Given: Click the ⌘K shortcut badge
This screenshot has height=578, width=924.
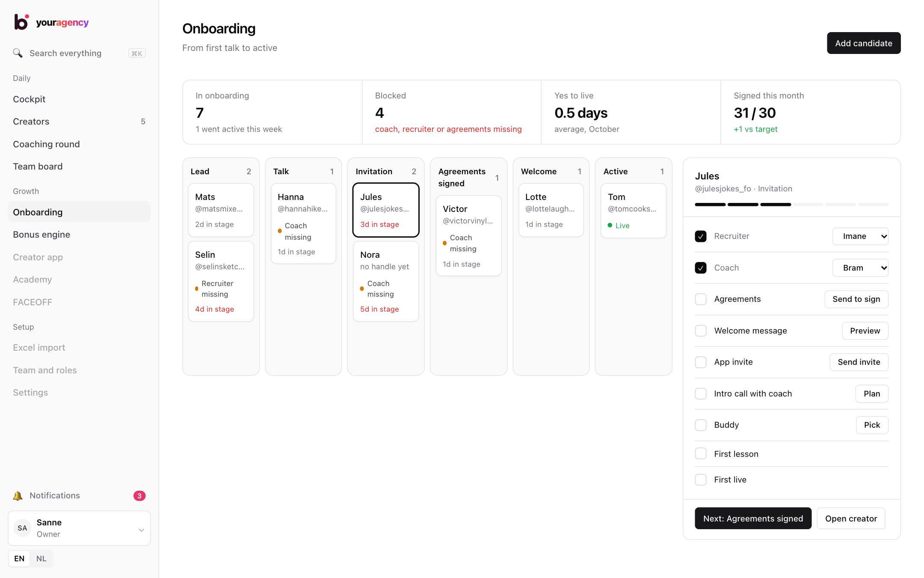Looking at the screenshot, I should [x=137, y=53].
